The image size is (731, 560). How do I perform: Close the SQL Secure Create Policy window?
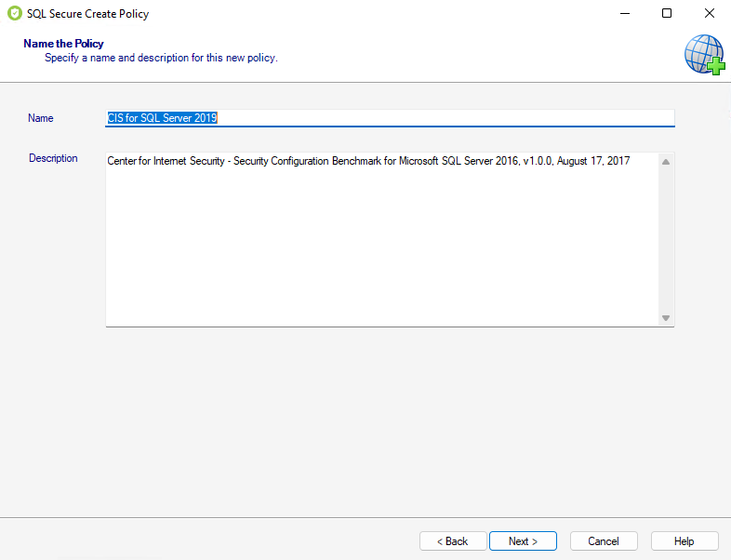(x=709, y=14)
